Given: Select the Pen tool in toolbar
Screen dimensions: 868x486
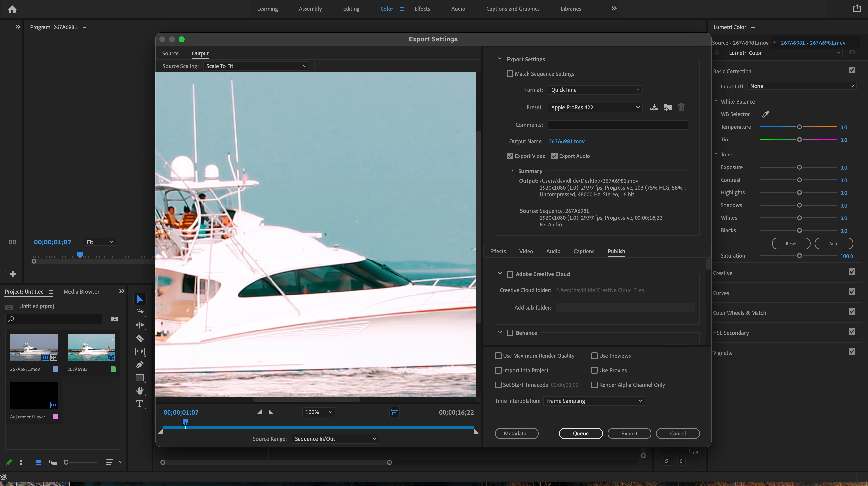Looking at the screenshot, I should [x=139, y=364].
